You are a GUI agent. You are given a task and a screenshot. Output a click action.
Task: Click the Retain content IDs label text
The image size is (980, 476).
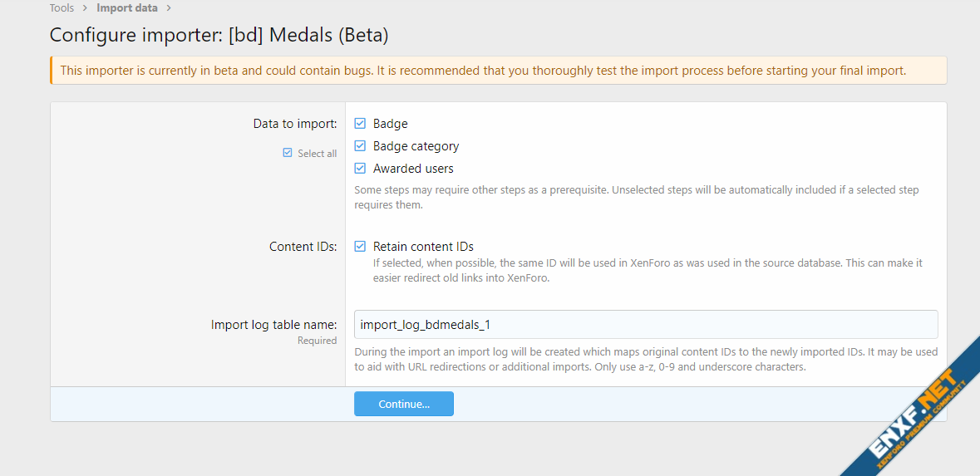click(423, 247)
